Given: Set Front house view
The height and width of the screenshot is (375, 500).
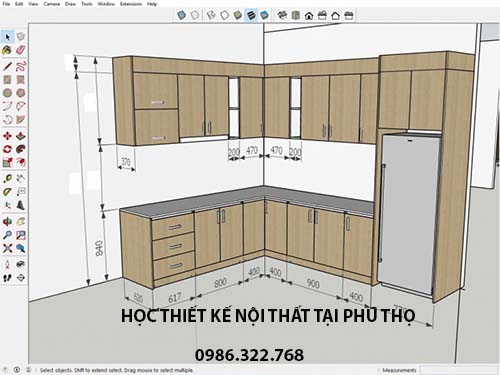Looking at the screenshot, I should (309, 15).
